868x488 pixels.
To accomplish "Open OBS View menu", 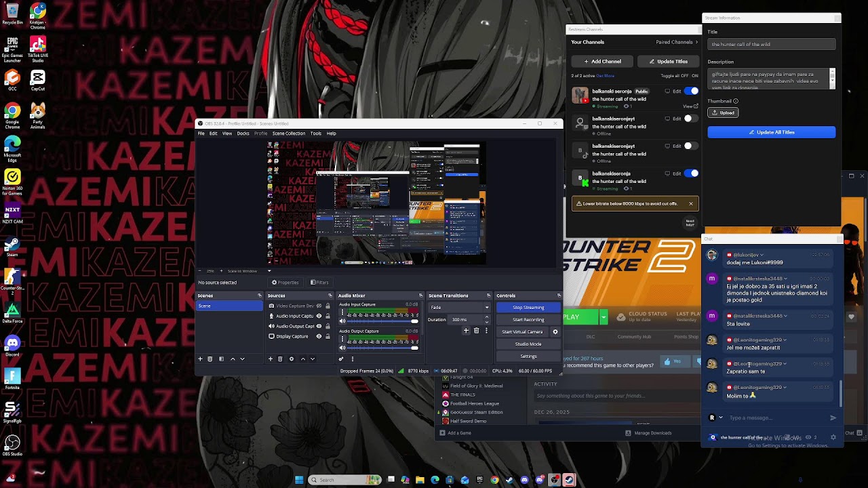I will pyautogui.click(x=226, y=134).
